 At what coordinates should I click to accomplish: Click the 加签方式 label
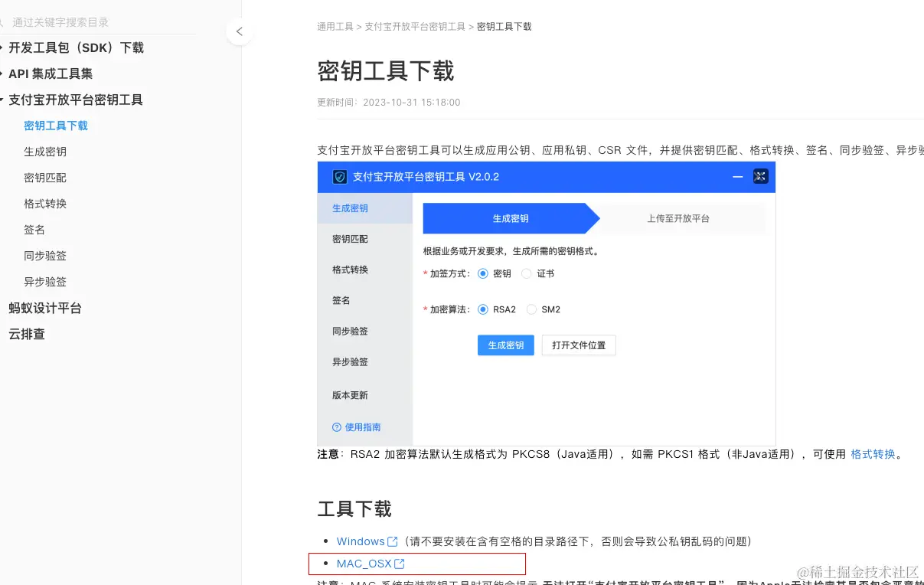(x=449, y=273)
